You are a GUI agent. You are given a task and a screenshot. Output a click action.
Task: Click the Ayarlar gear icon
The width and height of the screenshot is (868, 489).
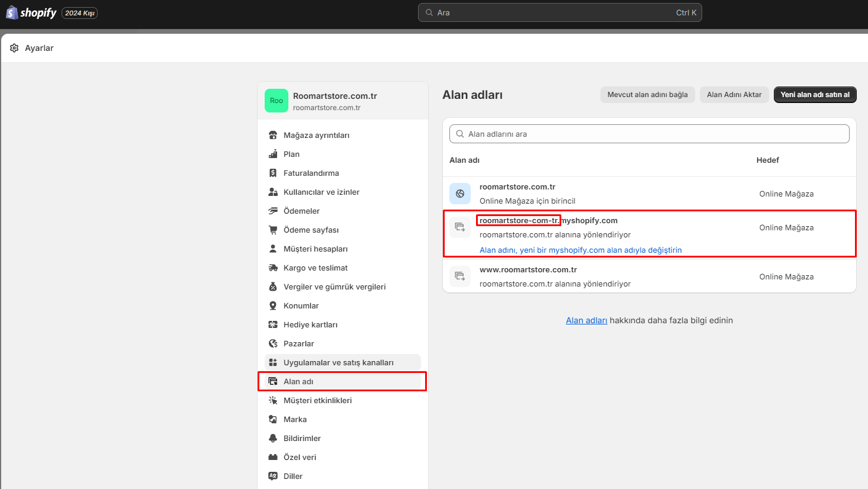(14, 48)
